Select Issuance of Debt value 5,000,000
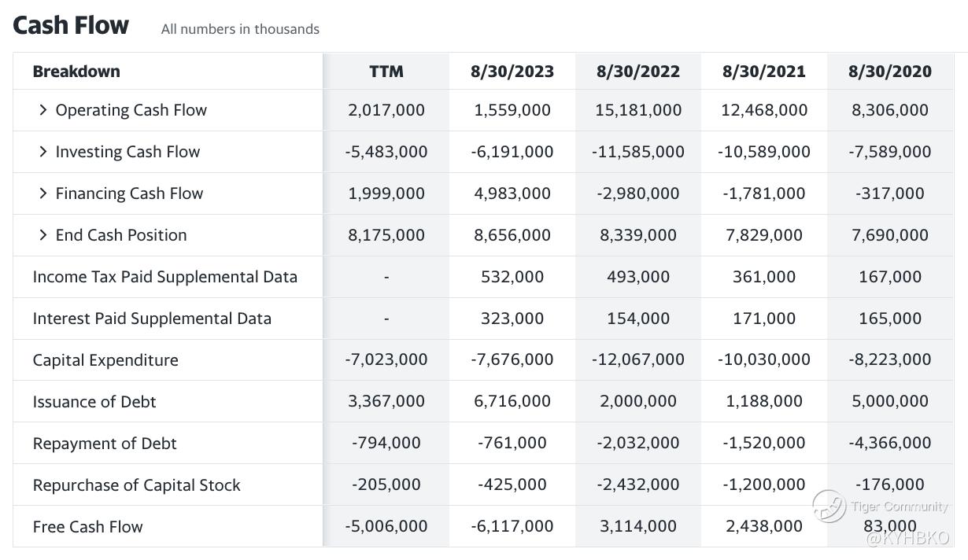This screenshot has height=560, width=968. click(x=890, y=401)
